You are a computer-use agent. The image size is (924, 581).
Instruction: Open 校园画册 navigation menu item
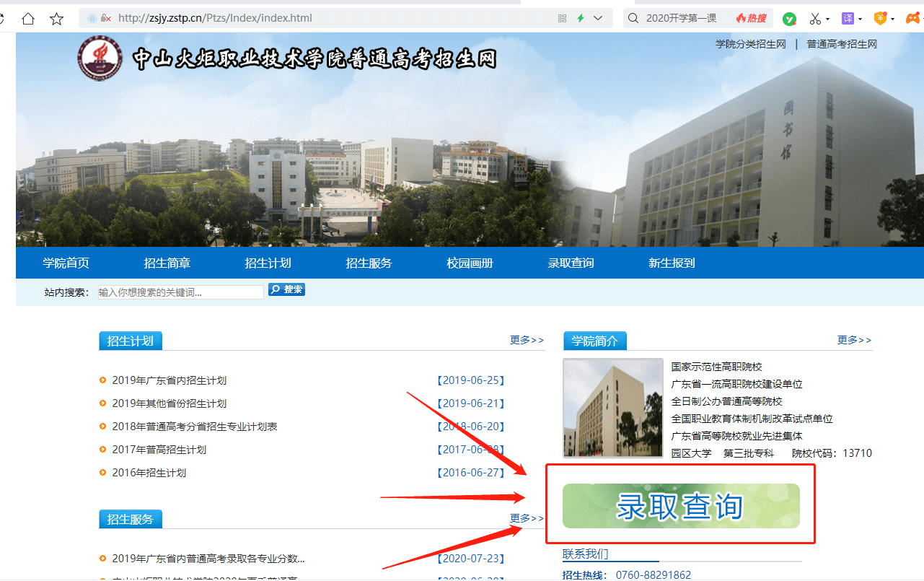(470, 263)
